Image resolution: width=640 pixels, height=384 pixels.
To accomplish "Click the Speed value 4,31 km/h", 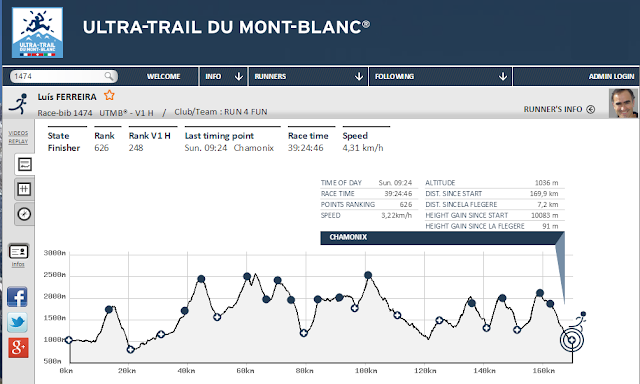I will click(x=363, y=148).
